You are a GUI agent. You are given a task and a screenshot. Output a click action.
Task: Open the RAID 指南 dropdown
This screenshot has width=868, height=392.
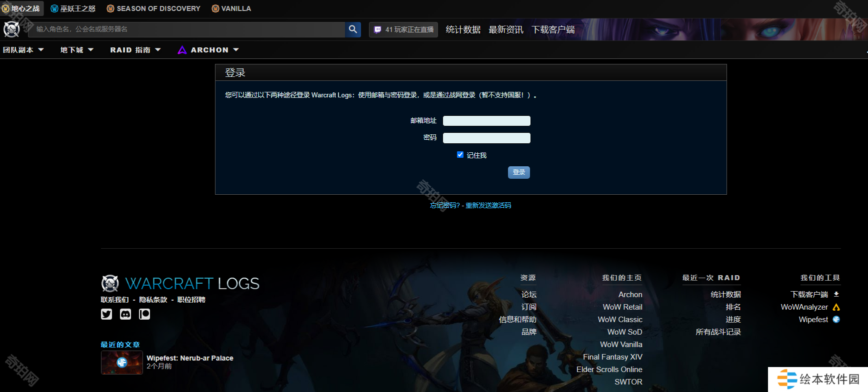pos(135,50)
